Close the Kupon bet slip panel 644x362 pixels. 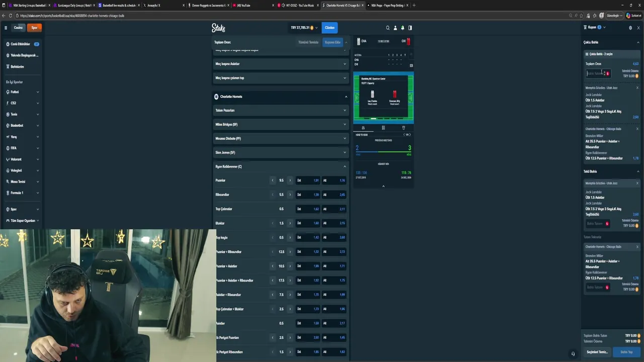point(638,28)
